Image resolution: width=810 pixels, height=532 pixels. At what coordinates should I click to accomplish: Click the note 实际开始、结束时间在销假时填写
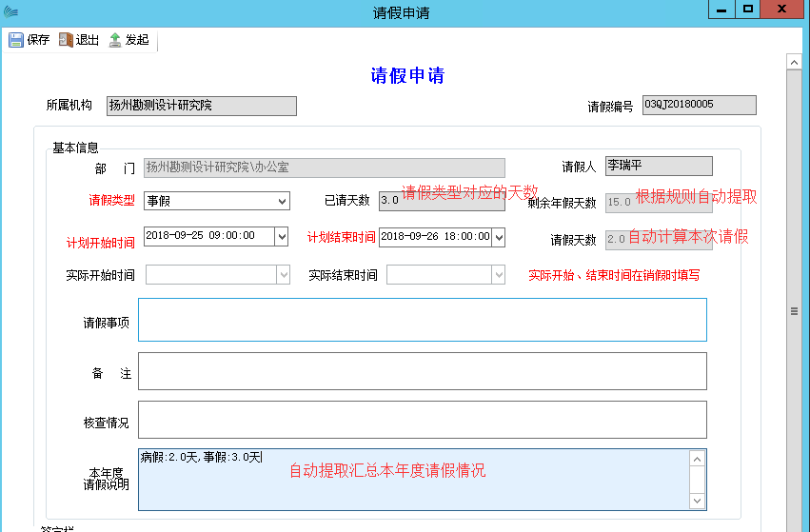[614, 275]
